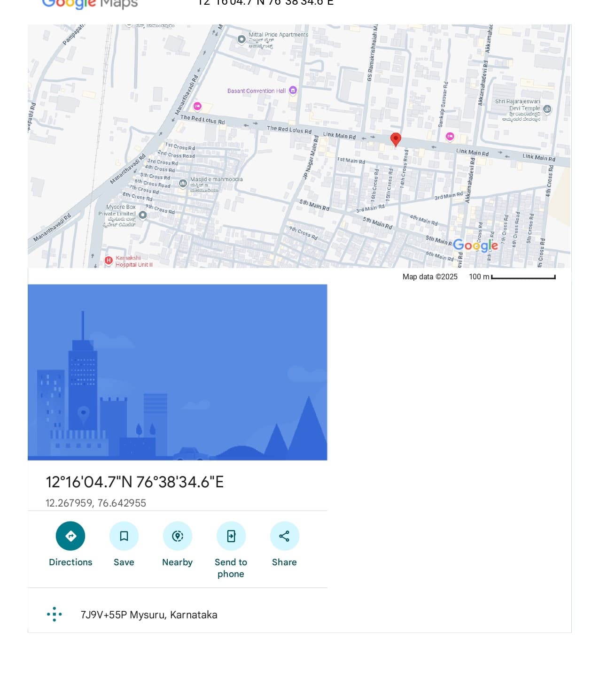Click the Basant Convention Hall label
The image size is (599, 700).
tap(257, 91)
